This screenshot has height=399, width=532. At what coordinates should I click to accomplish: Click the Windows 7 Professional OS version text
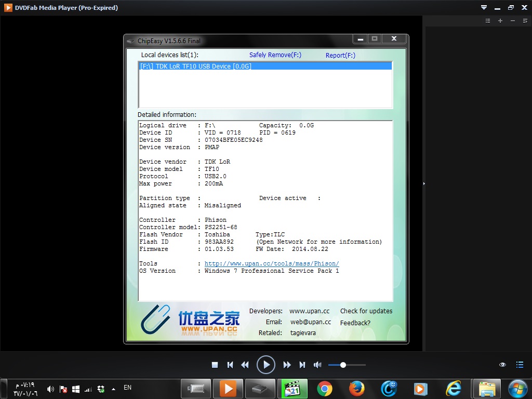pos(271,271)
